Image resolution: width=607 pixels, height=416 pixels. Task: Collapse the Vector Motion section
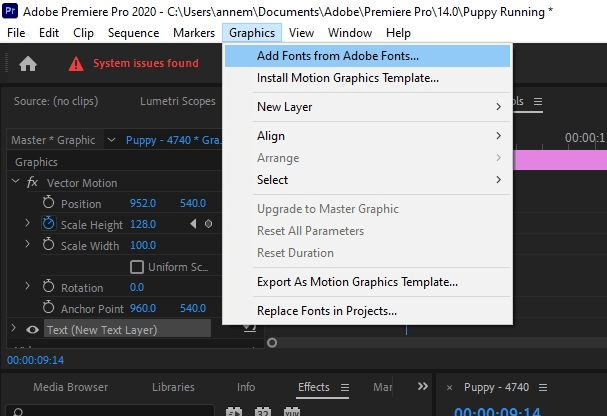(15, 181)
